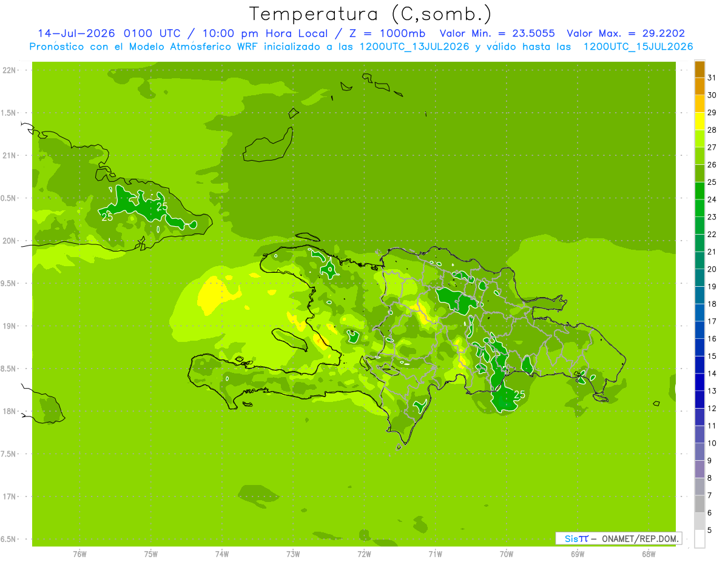The height and width of the screenshot is (562, 728).
Task: Click the "28" legend value
Action: pyautogui.click(x=712, y=130)
